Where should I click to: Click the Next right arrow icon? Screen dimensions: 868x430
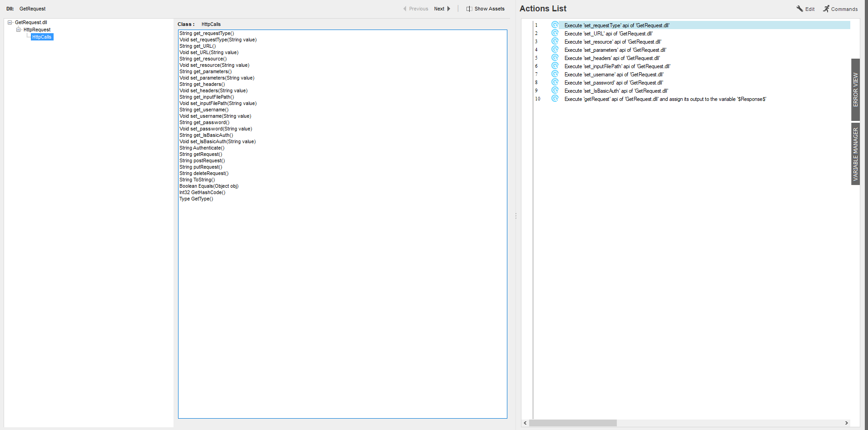point(449,9)
